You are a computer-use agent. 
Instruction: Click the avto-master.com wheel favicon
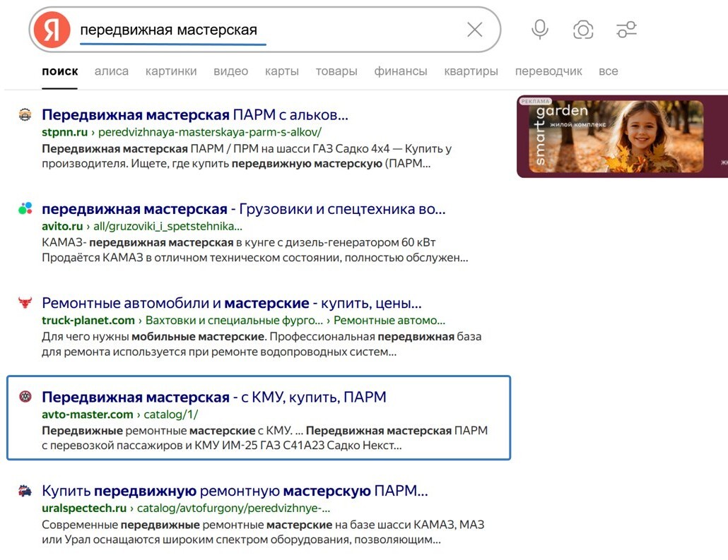pyautogui.click(x=25, y=397)
